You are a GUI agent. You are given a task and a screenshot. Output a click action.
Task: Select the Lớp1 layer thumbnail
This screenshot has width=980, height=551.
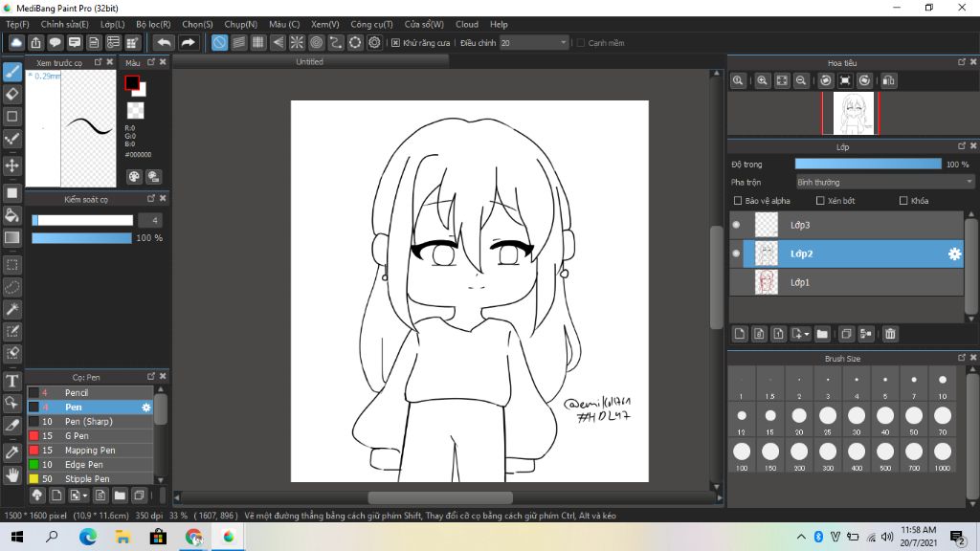(x=767, y=282)
